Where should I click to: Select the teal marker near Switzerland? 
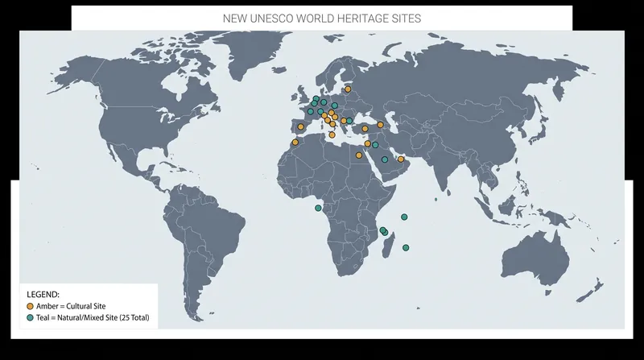tap(320, 112)
